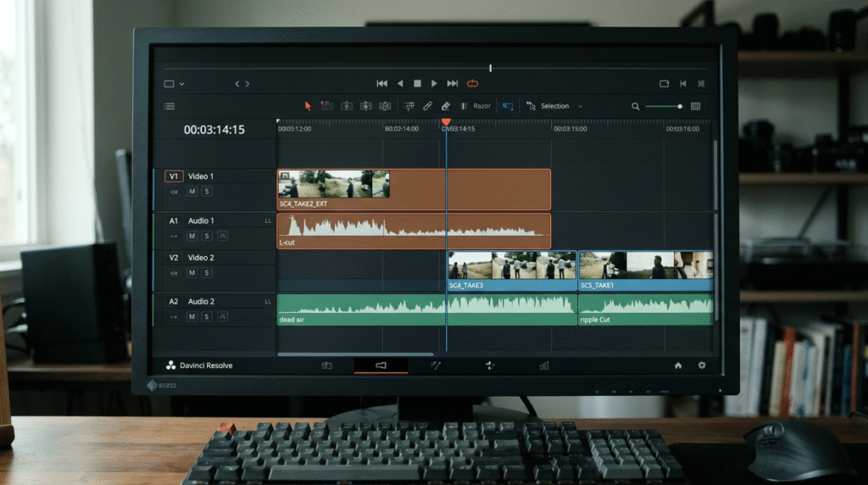868x485 pixels.
Task: Click Audio 1 arrow lock icon
Action: (x=174, y=236)
